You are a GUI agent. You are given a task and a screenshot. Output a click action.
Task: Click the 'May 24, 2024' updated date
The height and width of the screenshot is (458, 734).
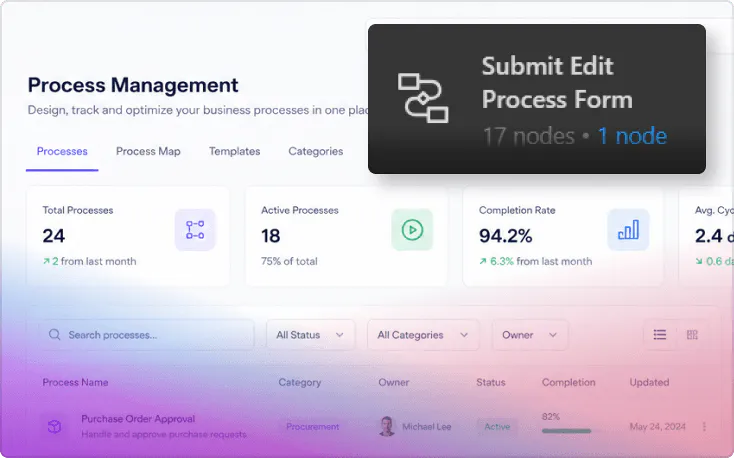click(658, 427)
